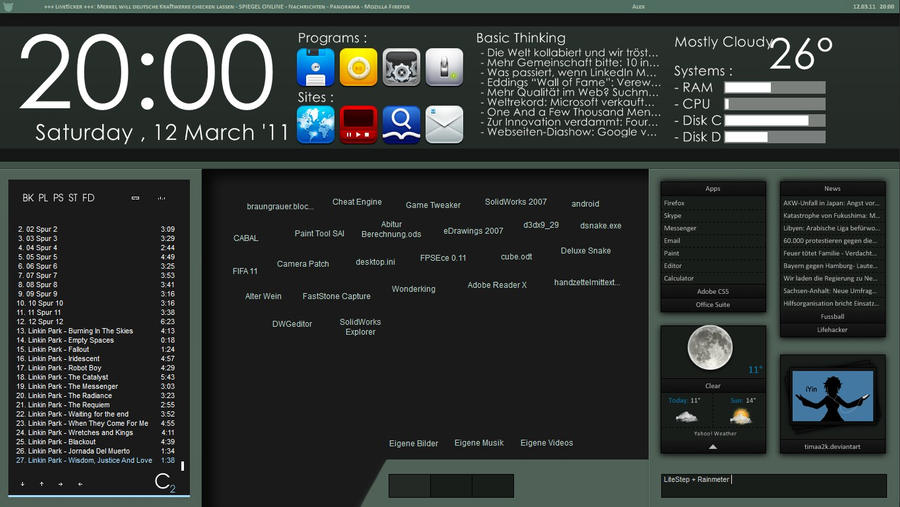Collapse the weather widget with the up triangle
The width and height of the screenshot is (900, 507).
[x=713, y=447]
